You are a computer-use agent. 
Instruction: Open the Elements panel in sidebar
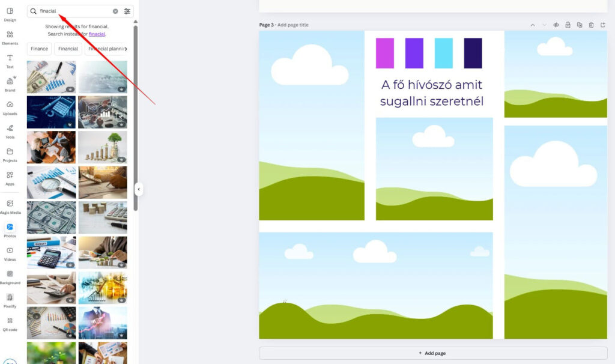(x=10, y=37)
